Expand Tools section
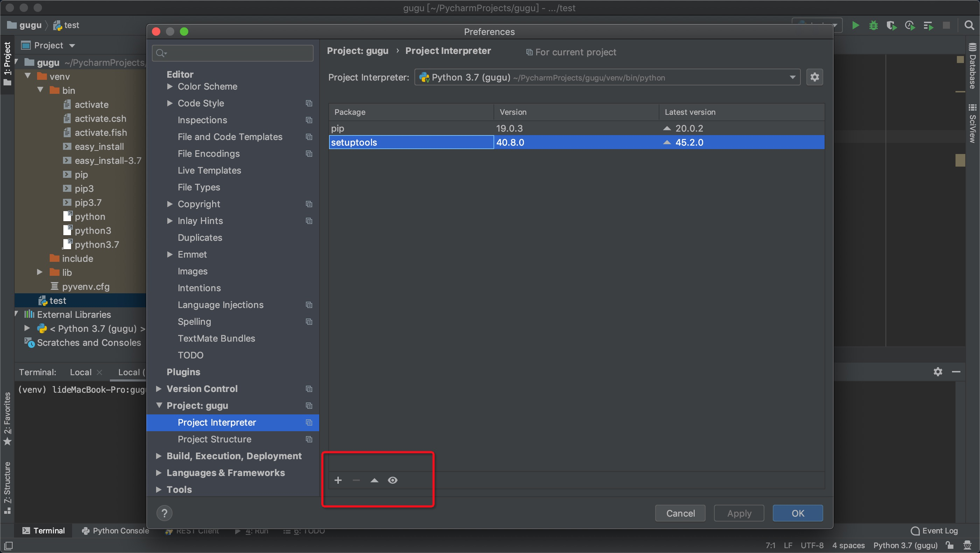Viewport: 980px width, 553px height. [159, 490]
